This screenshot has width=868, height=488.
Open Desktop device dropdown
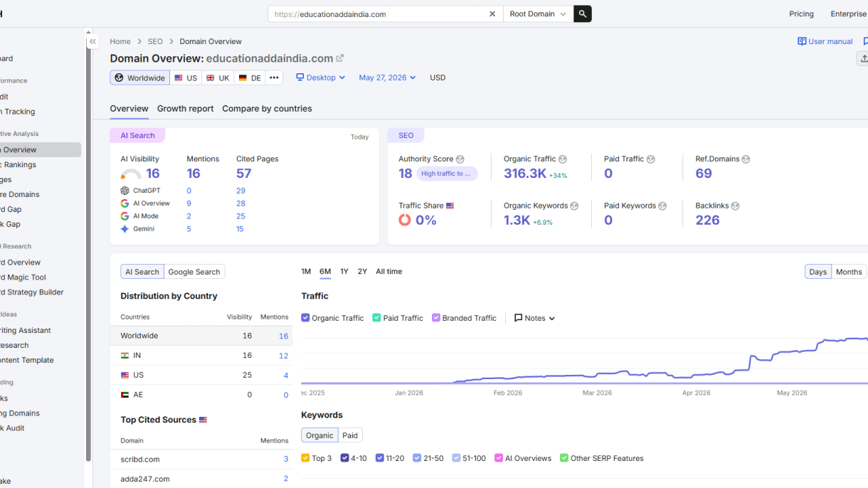[x=321, y=78]
